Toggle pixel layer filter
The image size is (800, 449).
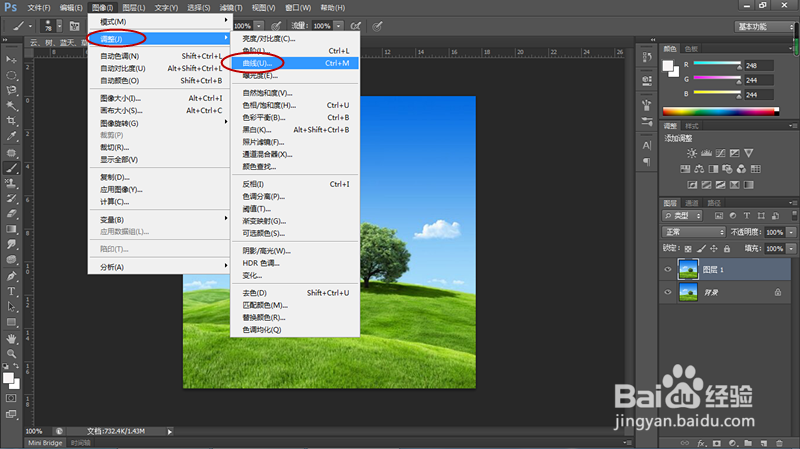point(719,216)
